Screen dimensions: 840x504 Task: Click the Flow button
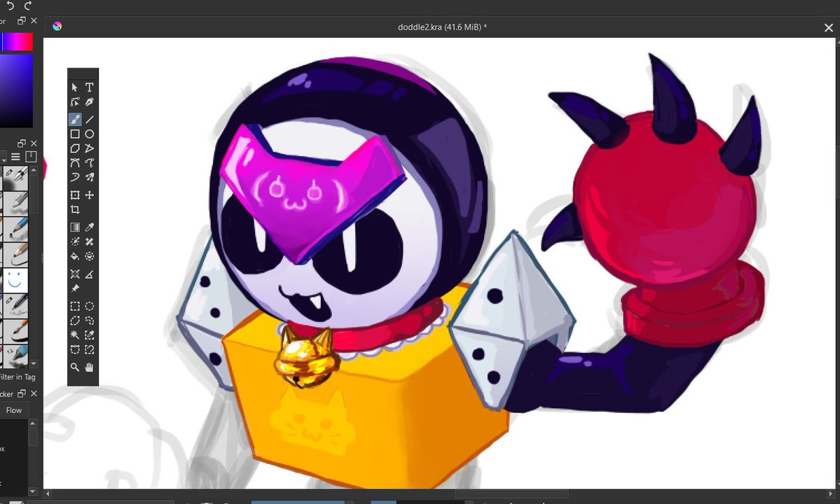(x=14, y=410)
